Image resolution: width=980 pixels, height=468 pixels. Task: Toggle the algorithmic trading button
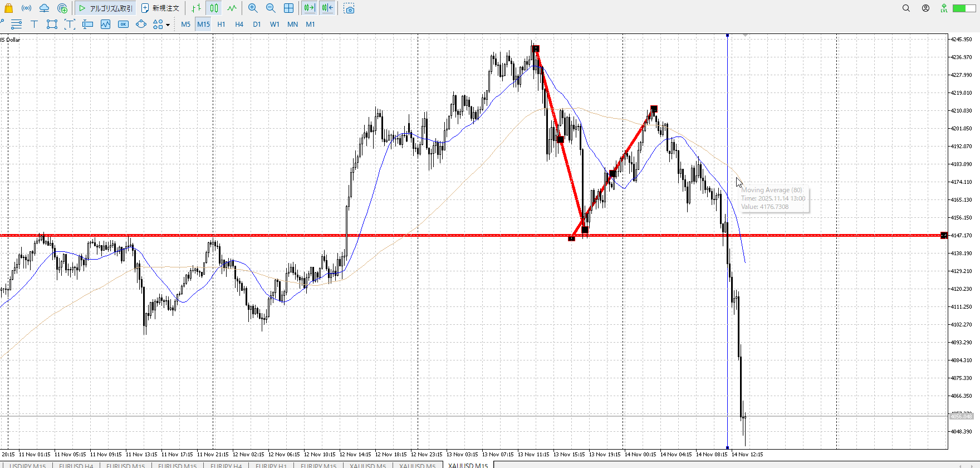106,8
